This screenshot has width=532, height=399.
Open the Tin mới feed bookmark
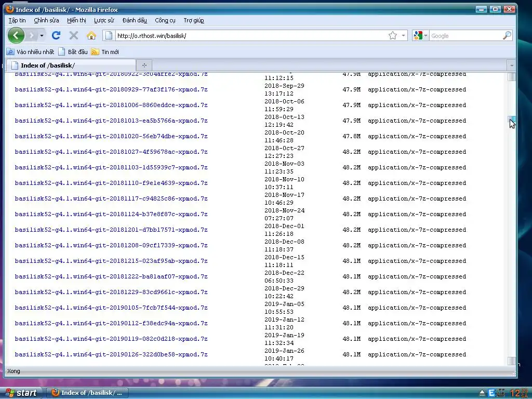click(105, 52)
